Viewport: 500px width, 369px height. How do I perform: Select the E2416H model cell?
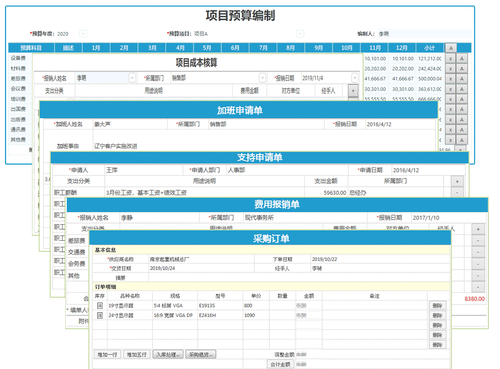point(220,315)
